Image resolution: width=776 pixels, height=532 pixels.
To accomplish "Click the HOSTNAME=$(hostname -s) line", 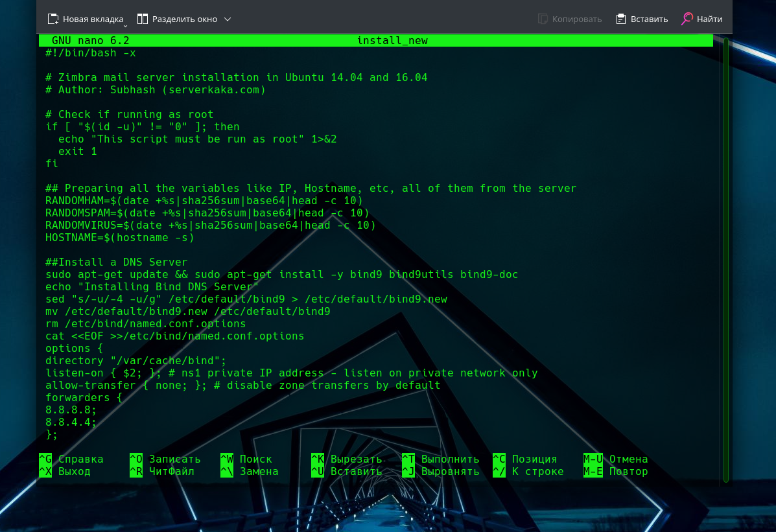I will point(120,238).
